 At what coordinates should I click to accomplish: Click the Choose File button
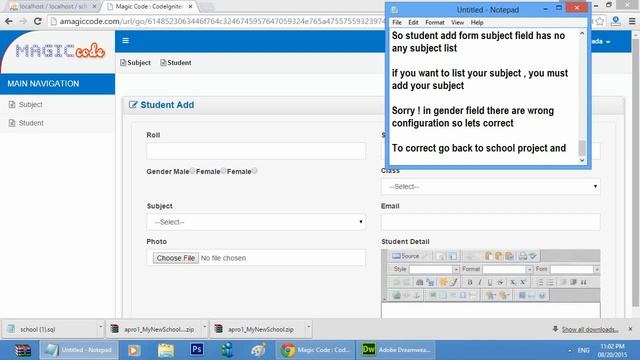pyautogui.click(x=176, y=258)
